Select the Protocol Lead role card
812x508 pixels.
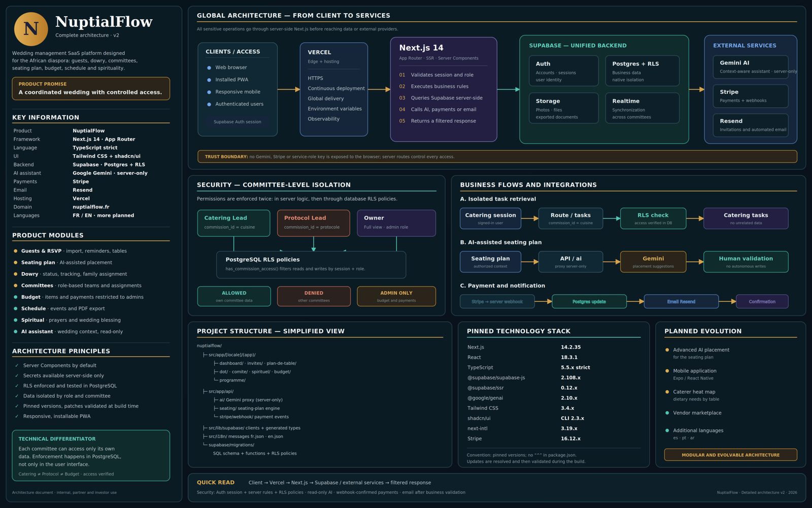314,223
